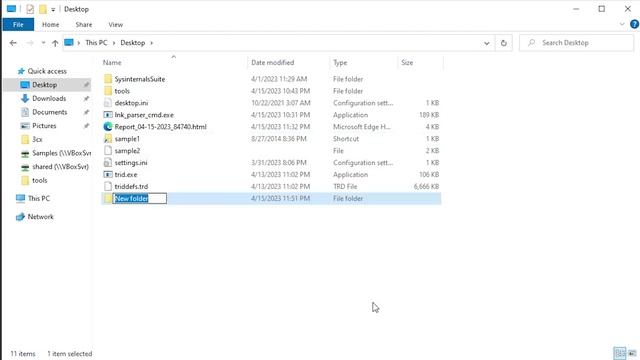This screenshot has width=640, height=360.
Task: Open Downloads in the navigation pane
Action: tap(49, 98)
